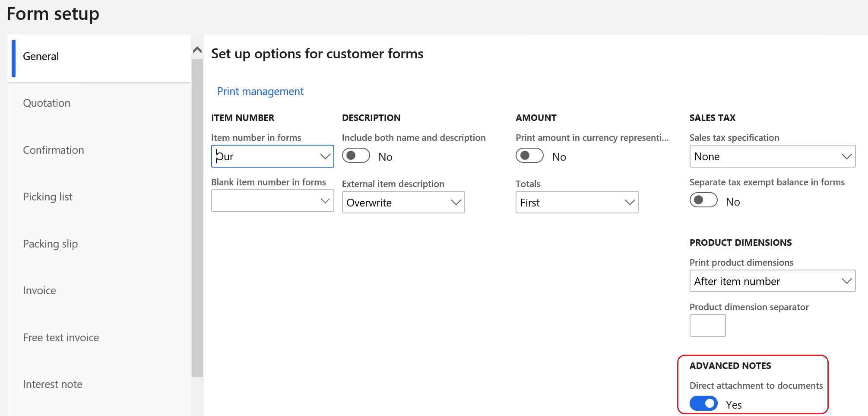The height and width of the screenshot is (416, 868).
Task: Select the Picking list tab
Action: click(x=99, y=197)
